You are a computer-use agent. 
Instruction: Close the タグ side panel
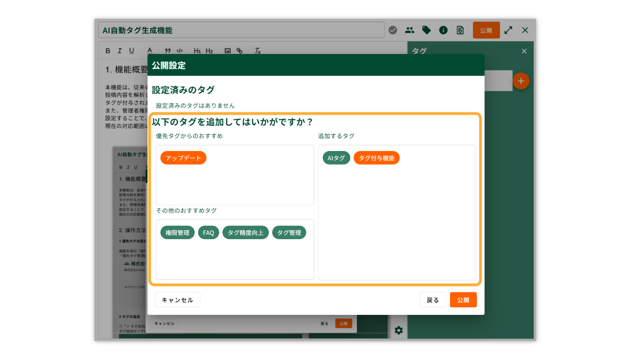524,51
